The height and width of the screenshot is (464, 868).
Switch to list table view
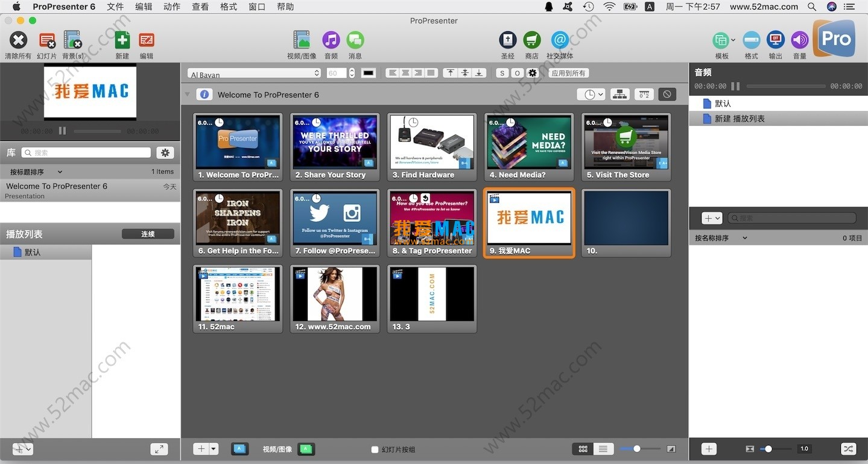coord(604,449)
